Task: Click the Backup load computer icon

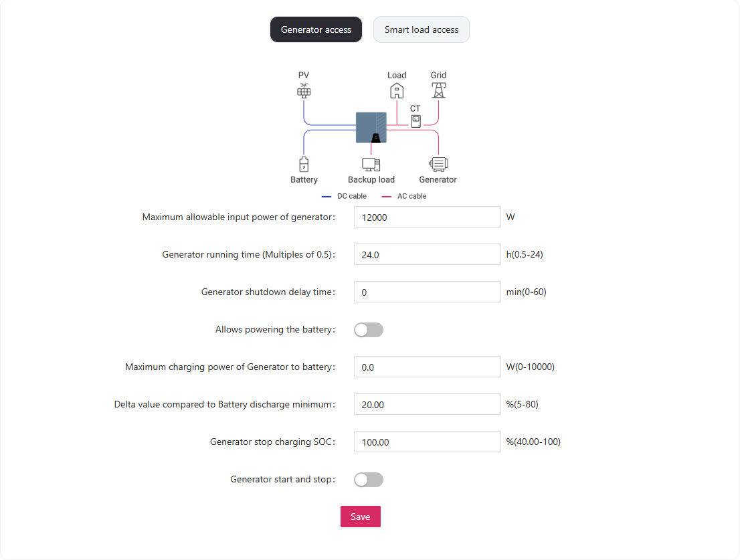Action: 371,164
